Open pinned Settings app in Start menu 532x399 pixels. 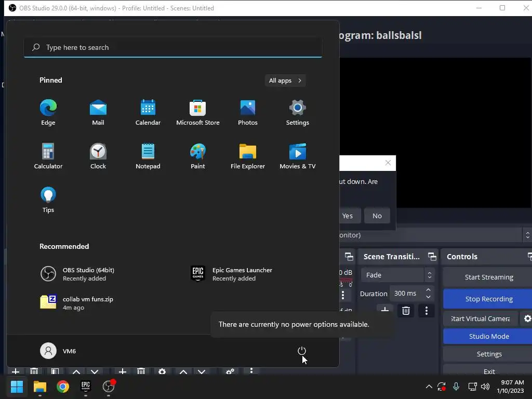(x=298, y=113)
